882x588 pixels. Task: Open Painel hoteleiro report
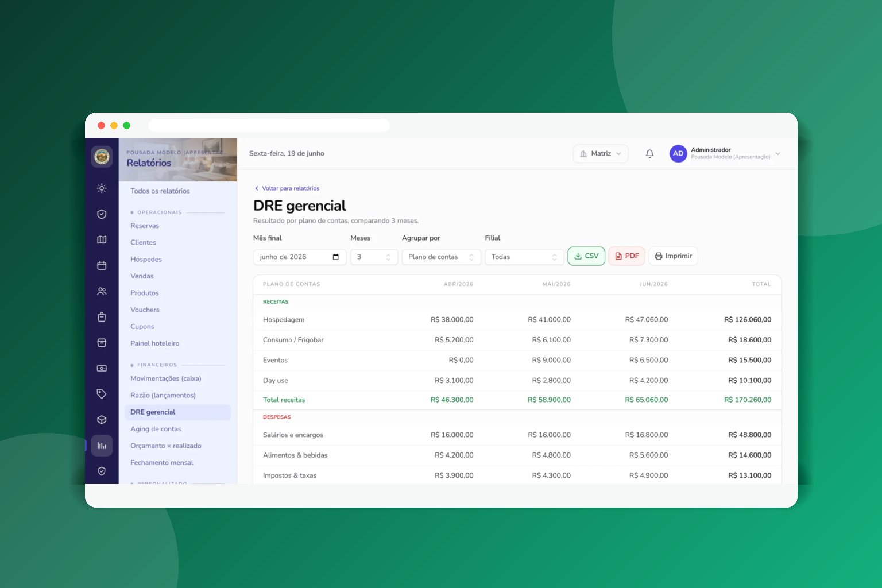[155, 343]
